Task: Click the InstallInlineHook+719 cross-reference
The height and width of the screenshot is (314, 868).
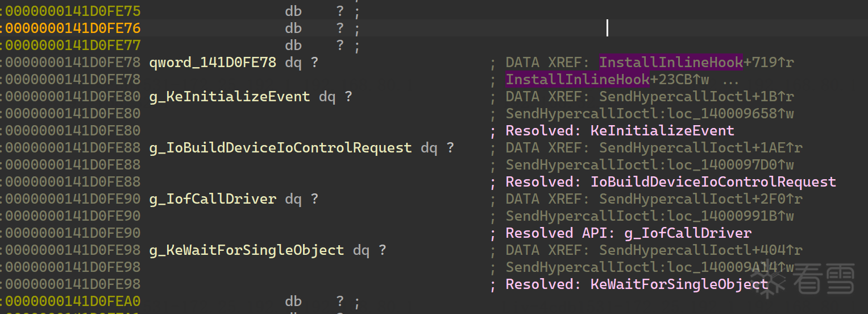Action: [x=696, y=63]
